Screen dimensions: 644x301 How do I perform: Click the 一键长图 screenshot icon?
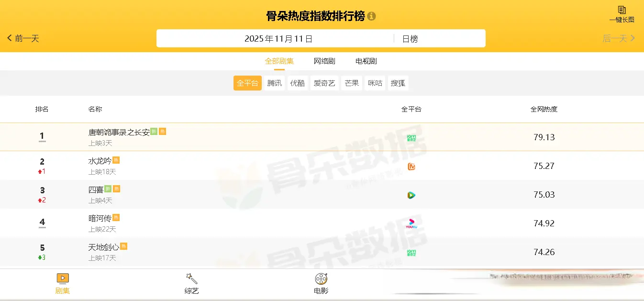(x=622, y=10)
